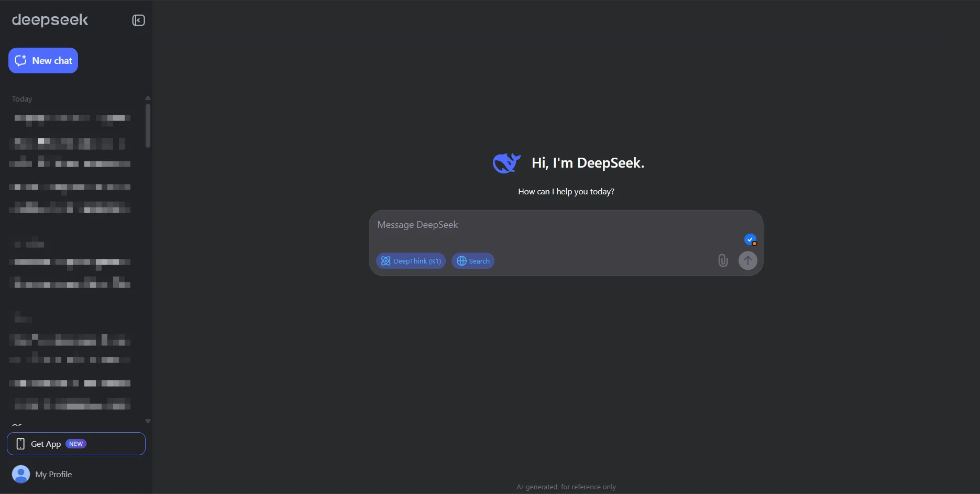980x494 pixels.
Task: Toggle DeepThink (R1) mode
Action: [x=411, y=261]
